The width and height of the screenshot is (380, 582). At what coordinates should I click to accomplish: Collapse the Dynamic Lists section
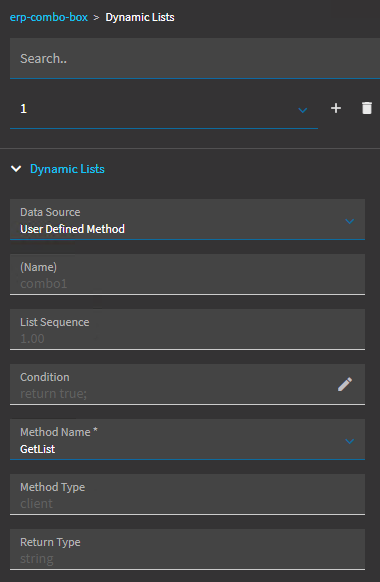click(16, 169)
